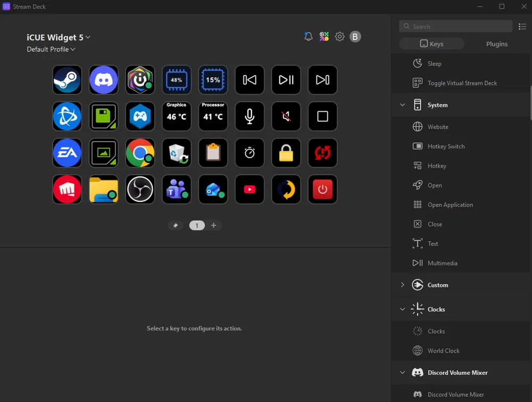
Task: Open the Default Profile dropdown
Action: [x=51, y=49]
